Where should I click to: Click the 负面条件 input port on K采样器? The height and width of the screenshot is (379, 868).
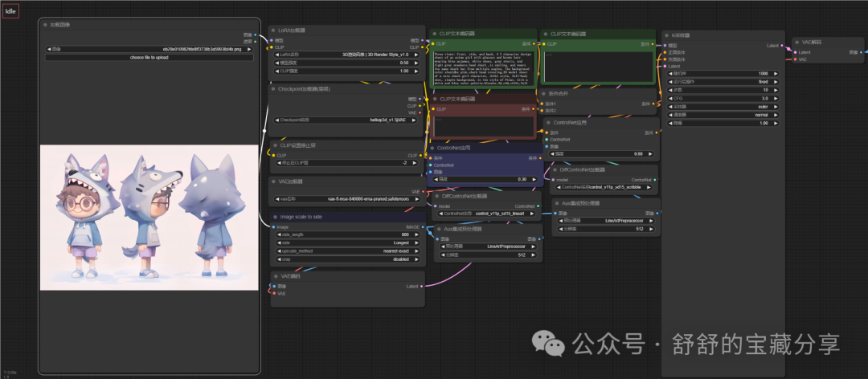tap(665, 59)
